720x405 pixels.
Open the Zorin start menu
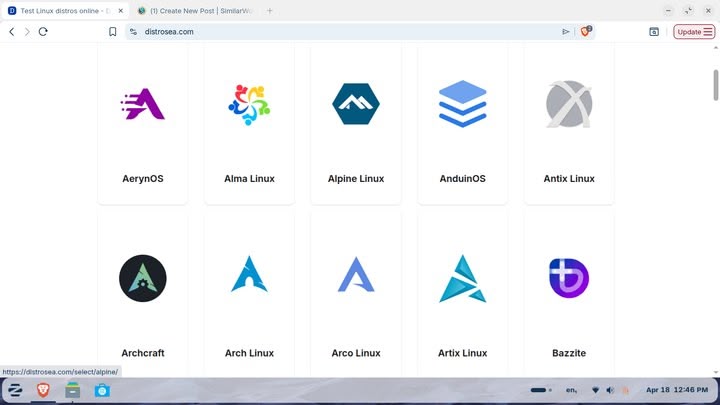point(16,390)
